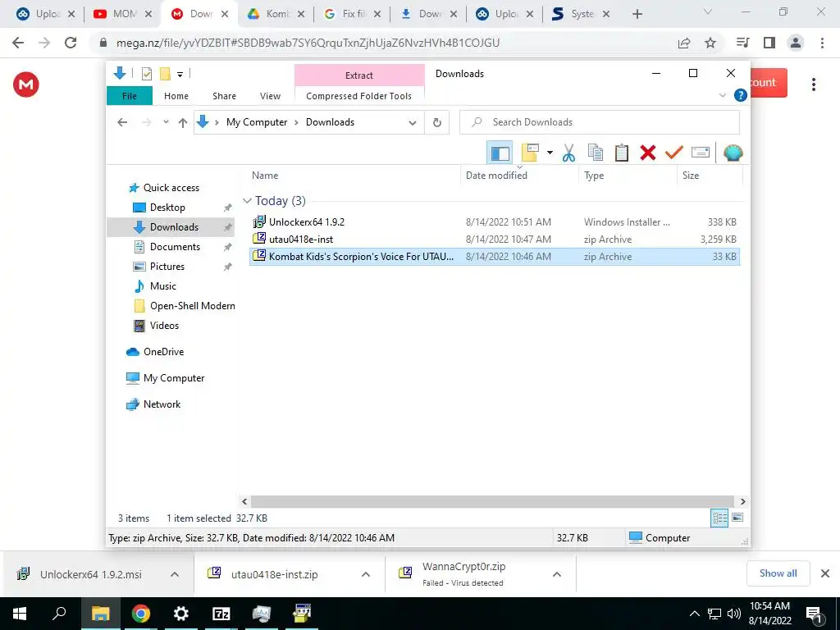
Task: Collapse the Today (3) group
Action: 247,201
